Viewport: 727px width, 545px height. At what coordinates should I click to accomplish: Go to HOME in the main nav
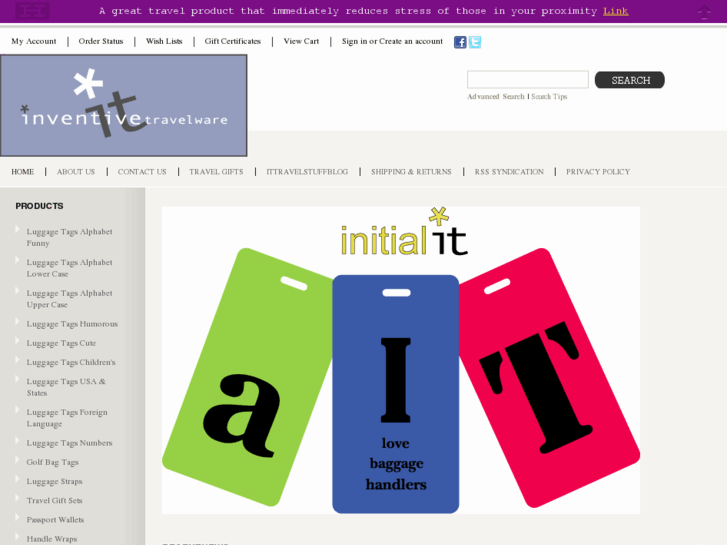[x=23, y=172]
